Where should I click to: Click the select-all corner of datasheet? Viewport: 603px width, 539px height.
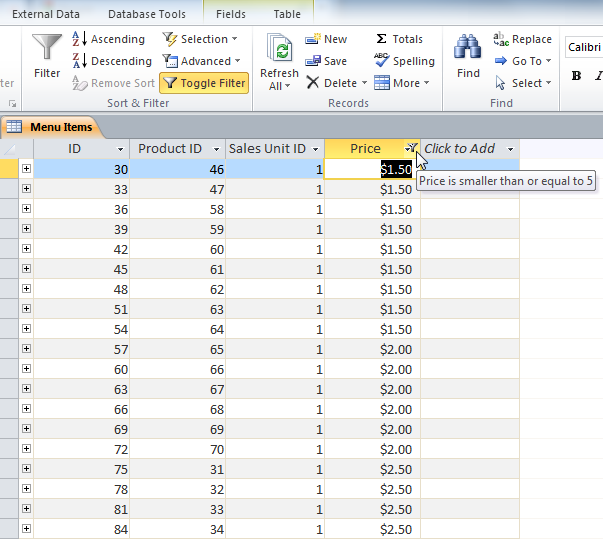tap(9, 149)
